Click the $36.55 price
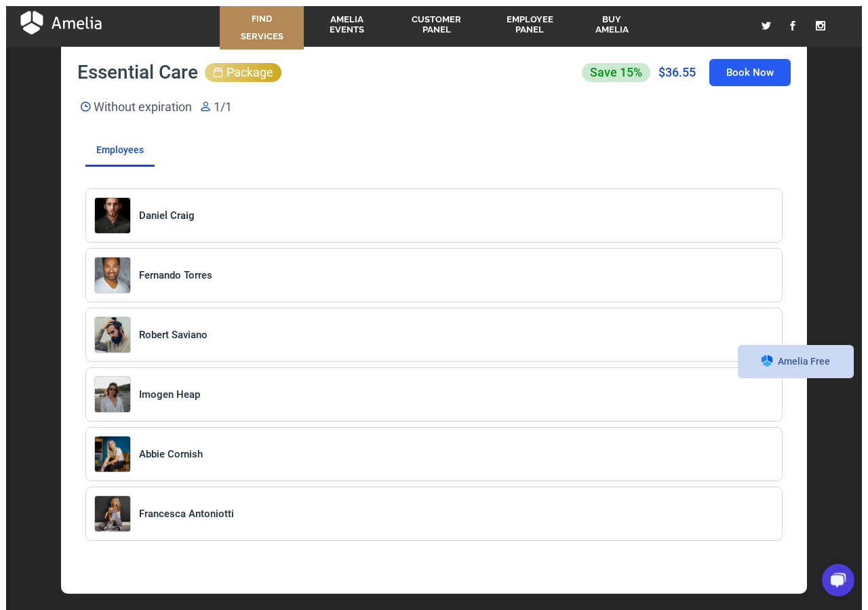Viewport: 868px width, 610px height. [677, 73]
